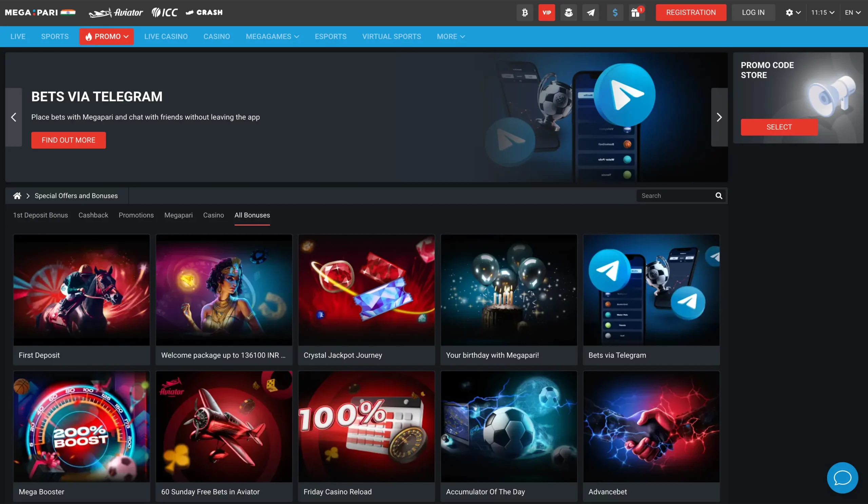Image resolution: width=868 pixels, height=504 pixels.
Task: Open the Bitcoin crypto payments icon
Action: [x=525, y=13]
